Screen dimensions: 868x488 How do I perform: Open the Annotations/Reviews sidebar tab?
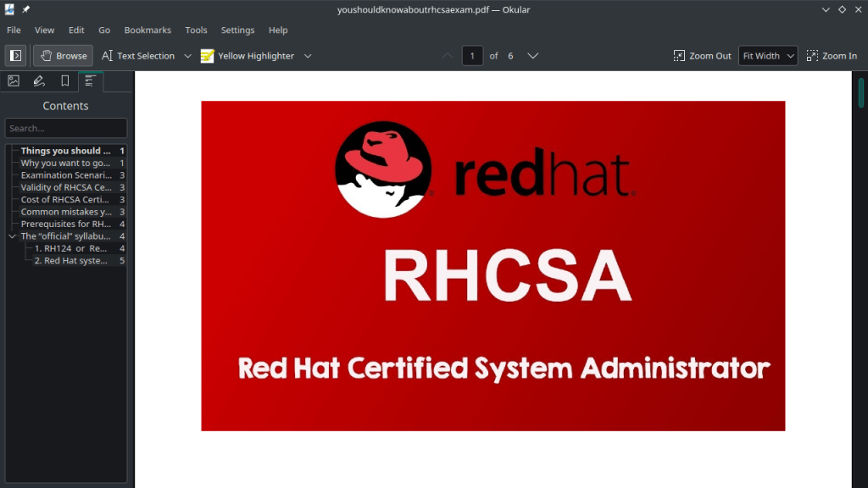click(x=39, y=81)
